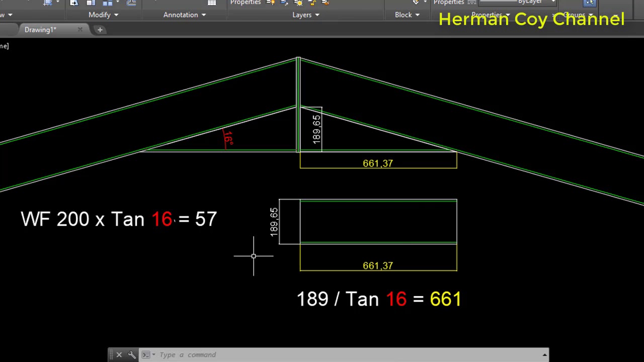Screen dimensions: 644x362
Task: Open command line customize wrench menu
Action: 132,355
